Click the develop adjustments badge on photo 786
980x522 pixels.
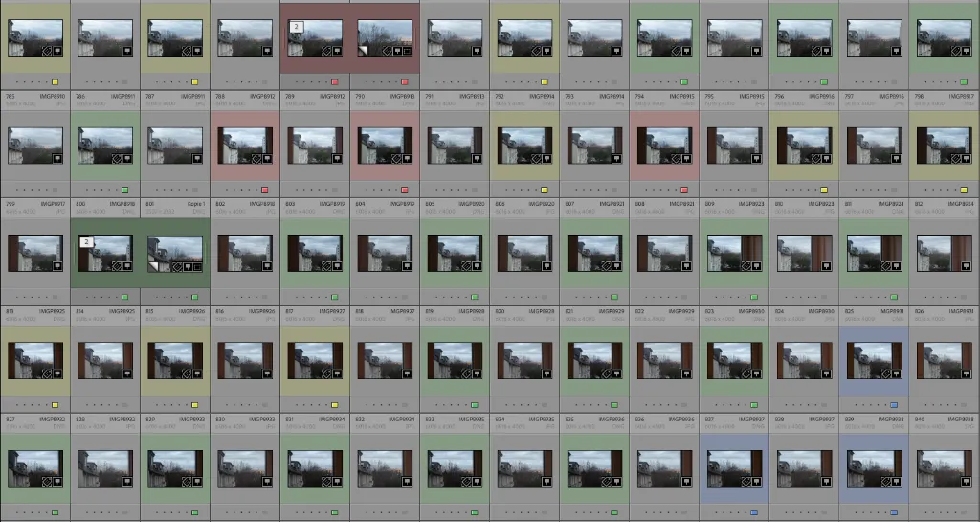pos(117,159)
